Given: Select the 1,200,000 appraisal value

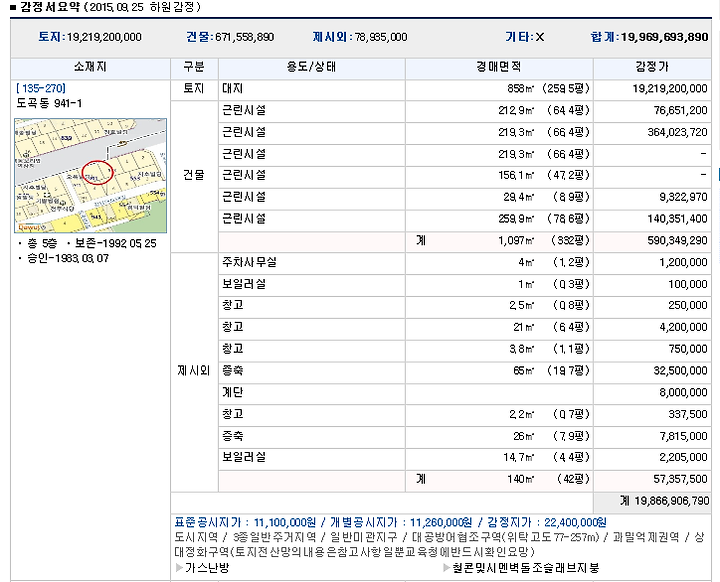Looking at the screenshot, I should coord(683,262).
